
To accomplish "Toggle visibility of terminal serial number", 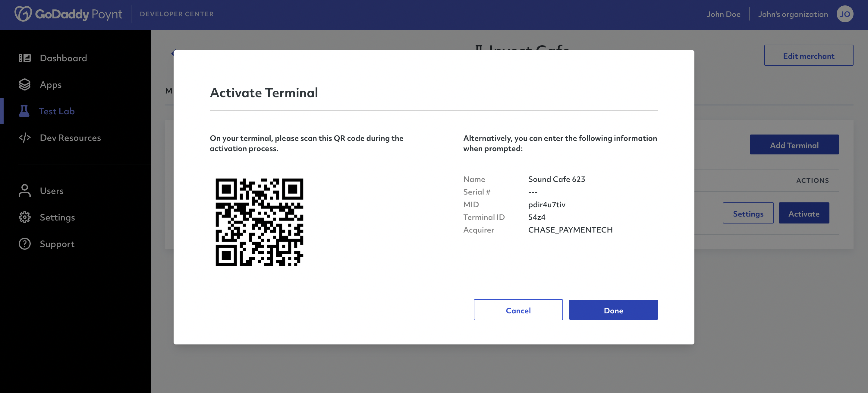I will pyautogui.click(x=533, y=191).
